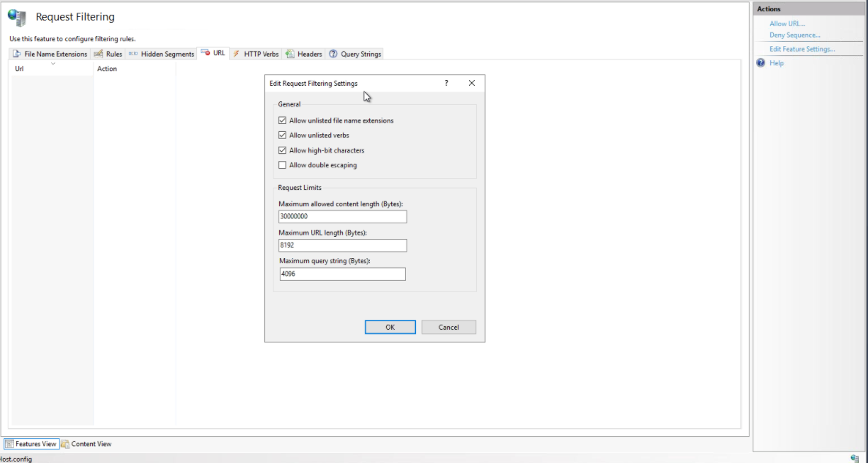The width and height of the screenshot is (868, 463).
Task: Open the Deny Sequence action link
Action: 794,35
